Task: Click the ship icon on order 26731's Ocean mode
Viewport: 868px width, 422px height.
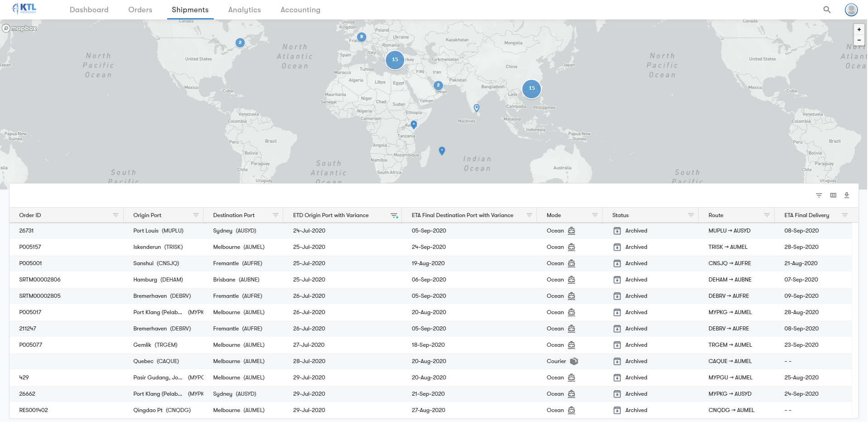Action: 571,231
